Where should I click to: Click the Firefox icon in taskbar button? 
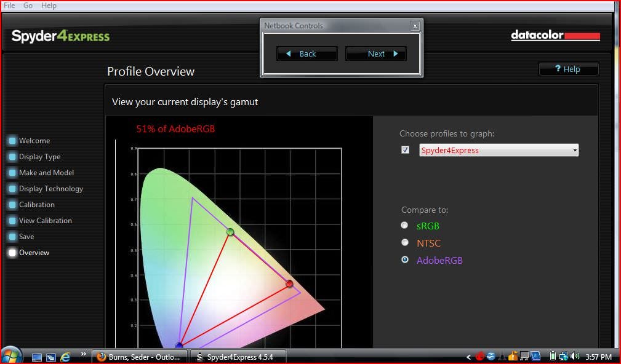pos(102,357)
